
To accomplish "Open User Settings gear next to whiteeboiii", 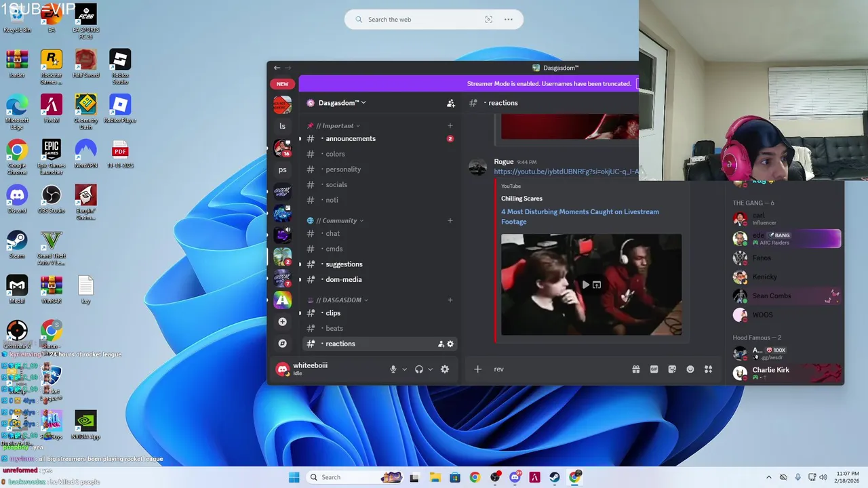I will 445,369.
